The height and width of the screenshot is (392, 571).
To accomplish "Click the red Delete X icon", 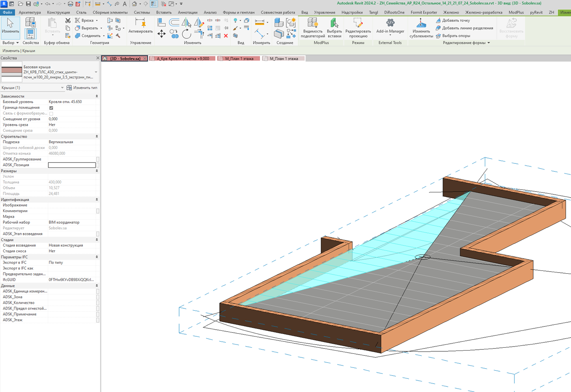I will pyautogui.click(x=226, y=36).
